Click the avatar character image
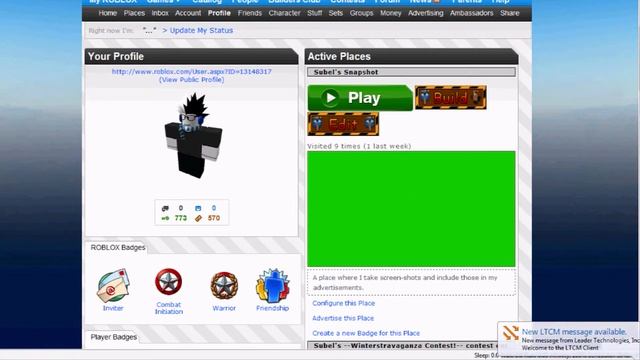This screenshot has width=640, height=360. 193,136
